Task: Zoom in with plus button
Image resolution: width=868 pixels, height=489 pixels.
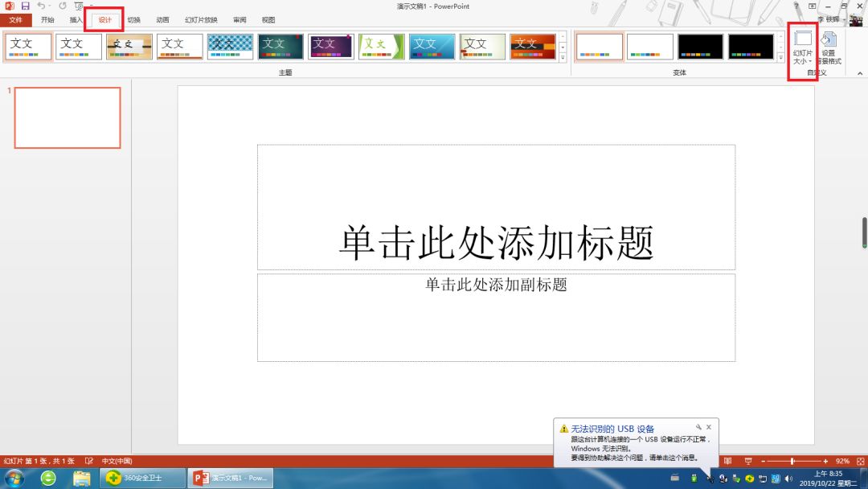Action: coord(825,461)
